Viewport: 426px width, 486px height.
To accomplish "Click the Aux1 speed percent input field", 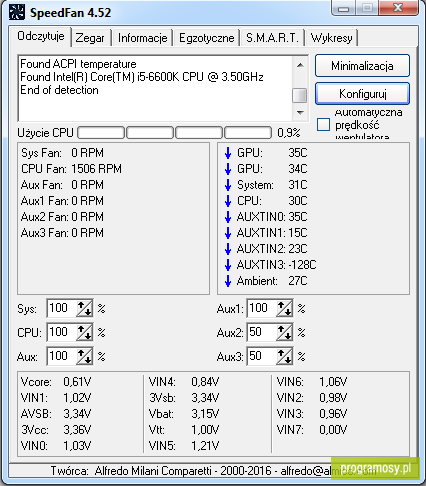I will (x=262, y=308).
